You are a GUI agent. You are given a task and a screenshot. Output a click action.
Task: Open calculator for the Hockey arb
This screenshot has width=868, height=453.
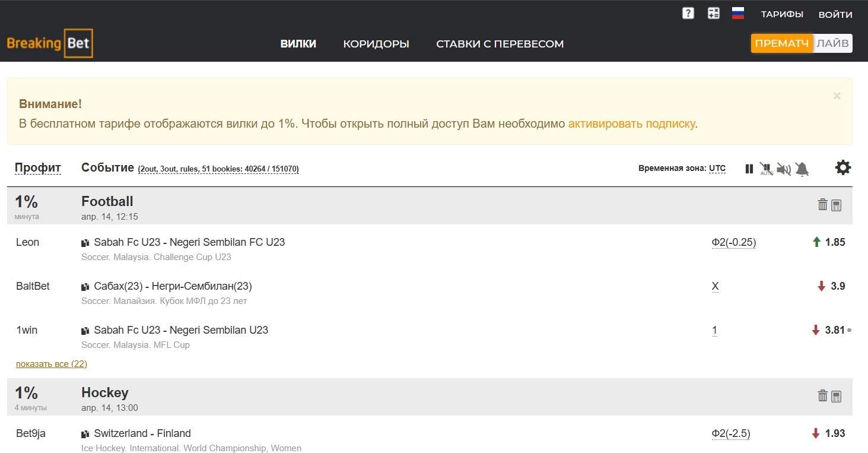pos(837,396)
